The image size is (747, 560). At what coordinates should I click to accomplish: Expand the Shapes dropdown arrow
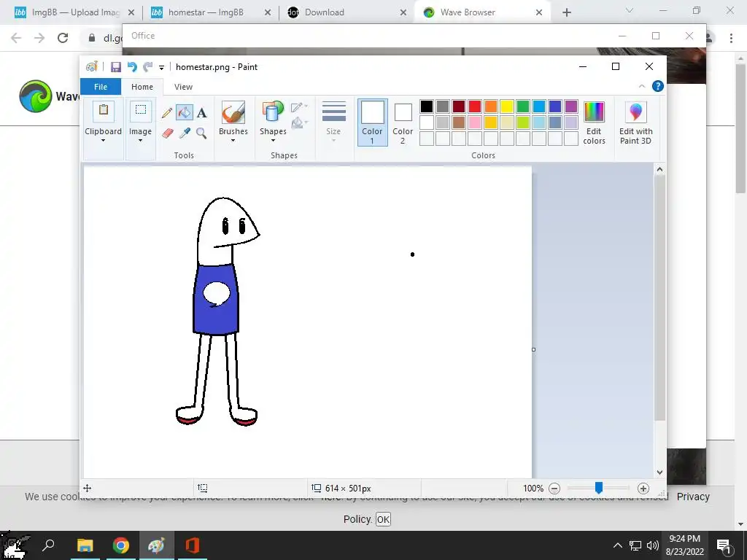click(273, 141)
